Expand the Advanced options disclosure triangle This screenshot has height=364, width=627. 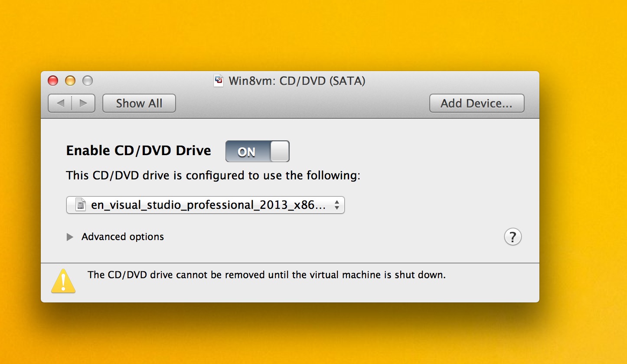coord(70,237)
